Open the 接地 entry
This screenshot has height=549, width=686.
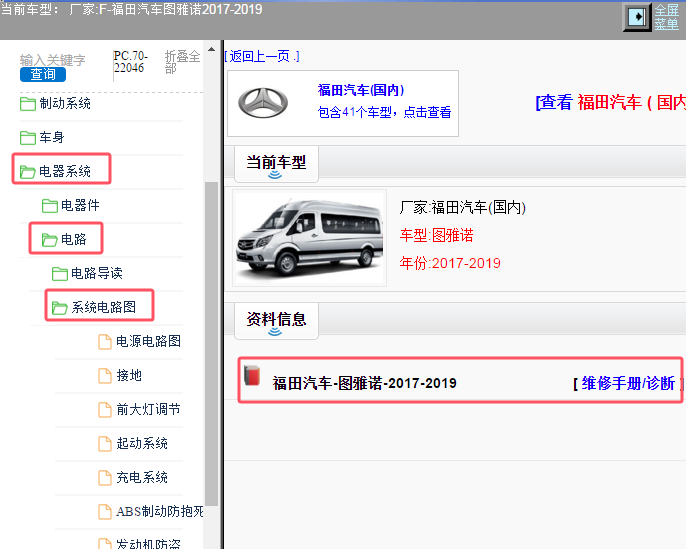pyautogui.click(x=129, y=375)
